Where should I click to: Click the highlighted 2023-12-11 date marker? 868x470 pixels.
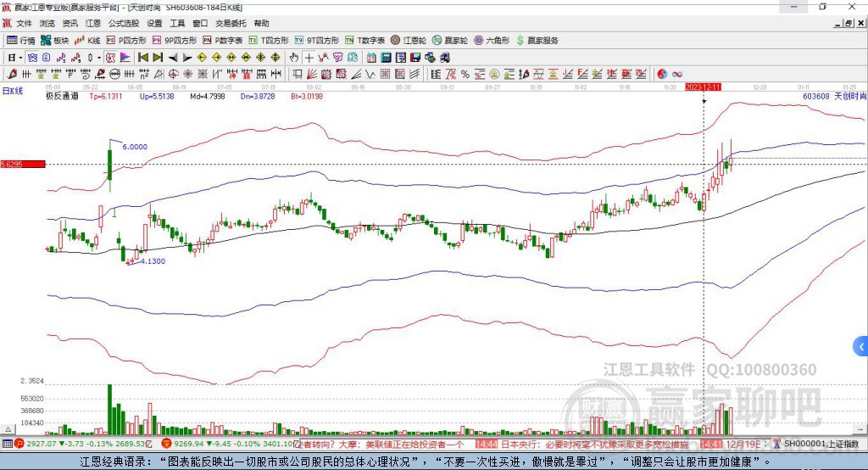(703, 87)
